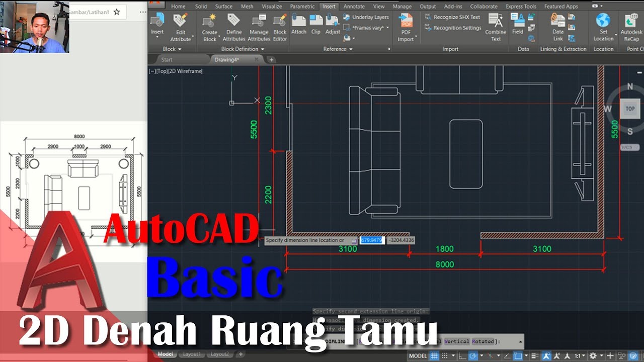Viewport: 644px width, 362px height.
Task: Select the Drawing4* file tab
Action: 227,60
